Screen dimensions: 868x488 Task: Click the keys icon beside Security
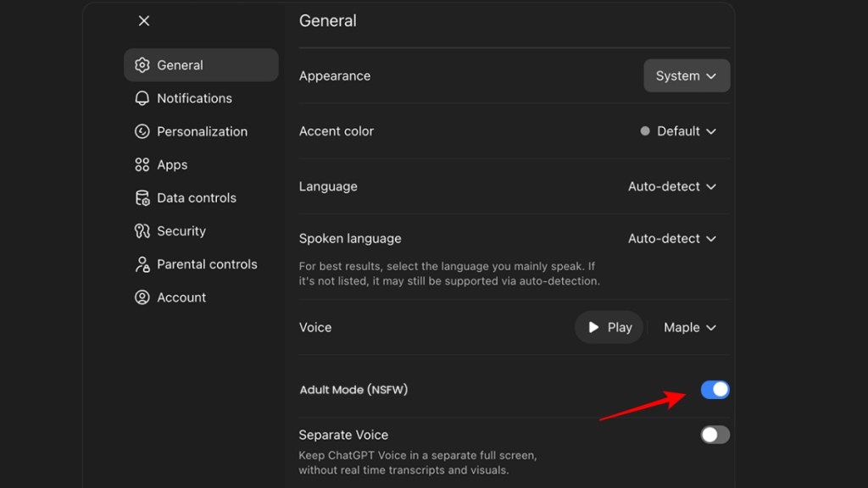click(x=142, y=230)
